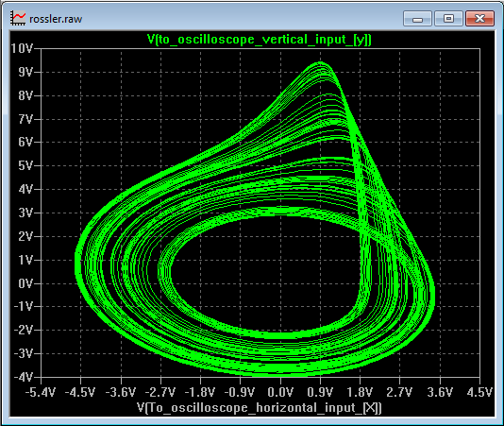Viewport: 504px width, 426px height.
Task: Click the attractor peak near 9V
Action: (x=321, y=64)
